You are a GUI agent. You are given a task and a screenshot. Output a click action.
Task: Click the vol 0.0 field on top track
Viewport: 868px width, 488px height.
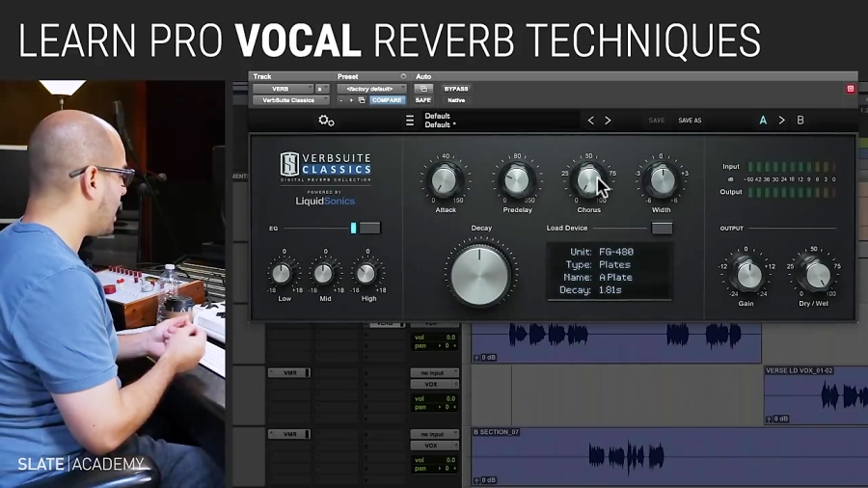[435, 337]
